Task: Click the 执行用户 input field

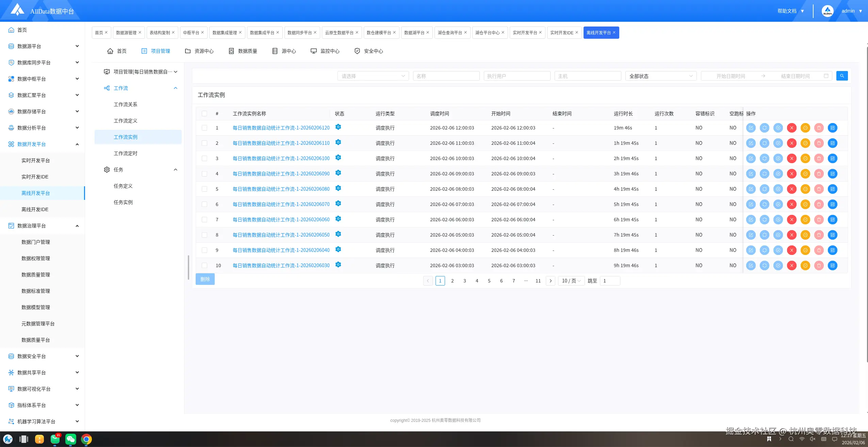Action: pos(517,76)
